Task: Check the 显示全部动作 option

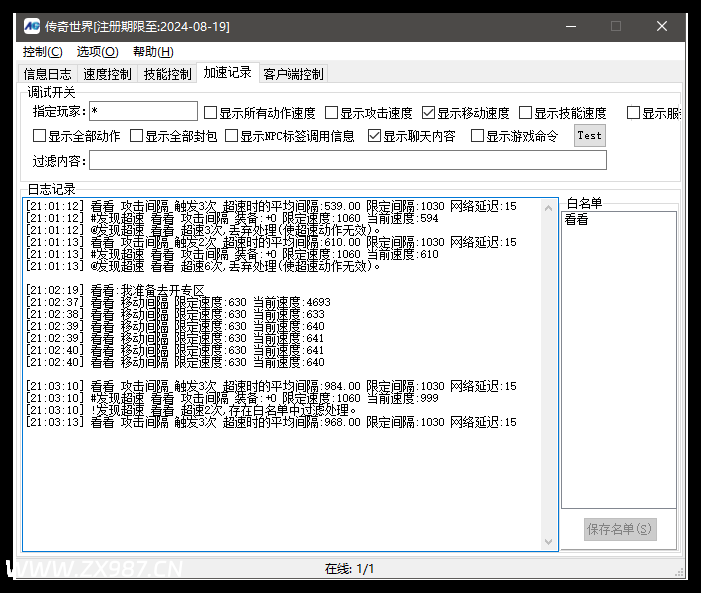Action: [x=39, y=136]
